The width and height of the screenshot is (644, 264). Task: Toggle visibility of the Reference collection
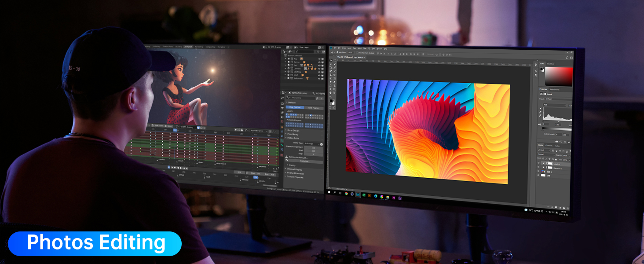pyautogui.click(x=318, y=78)
